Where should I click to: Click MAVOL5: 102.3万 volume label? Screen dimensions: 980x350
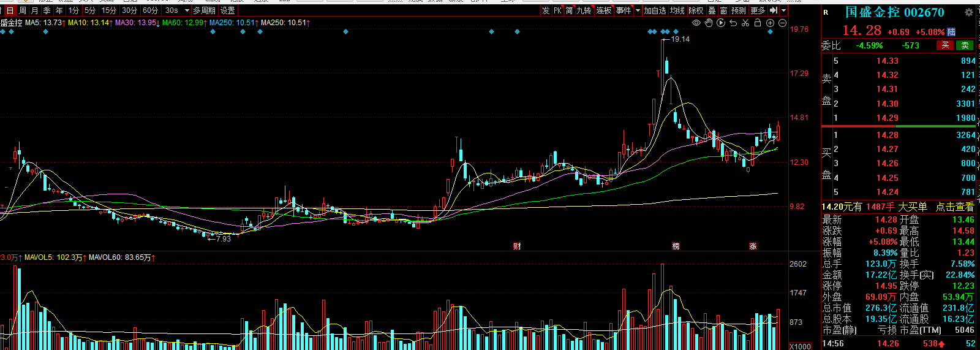coord(56,257)
